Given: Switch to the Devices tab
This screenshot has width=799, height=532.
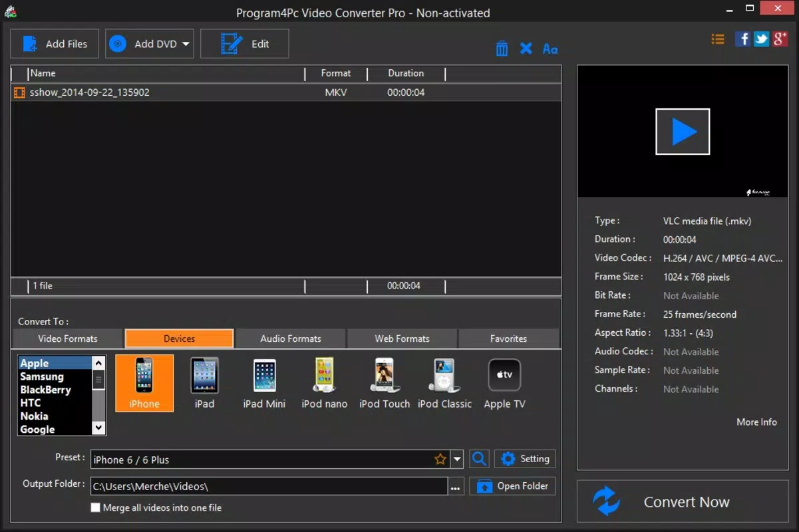Looking at the screenshot, I should (180, 338).
